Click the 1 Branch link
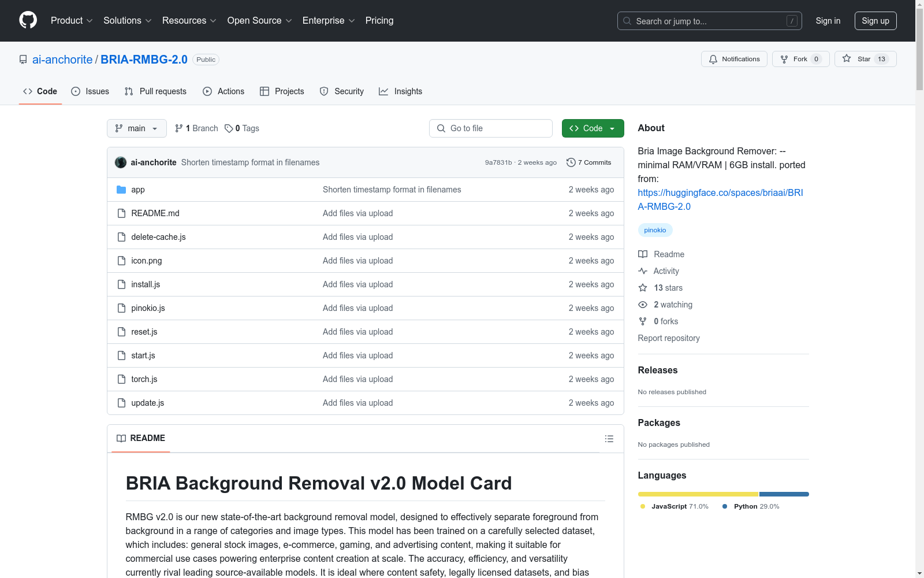 (196, 128)
